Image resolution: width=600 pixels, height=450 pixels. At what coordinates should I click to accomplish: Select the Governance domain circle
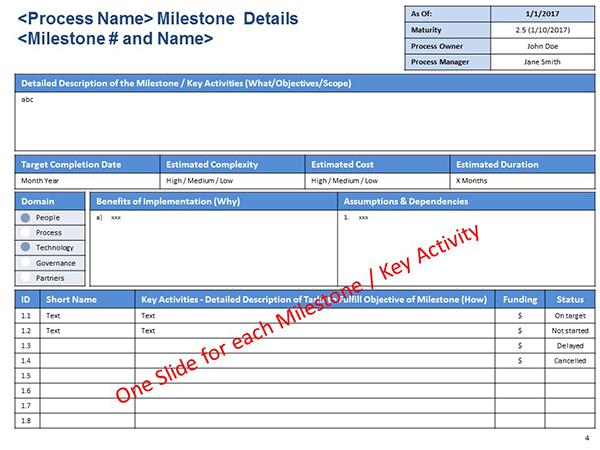coord(25,262)
